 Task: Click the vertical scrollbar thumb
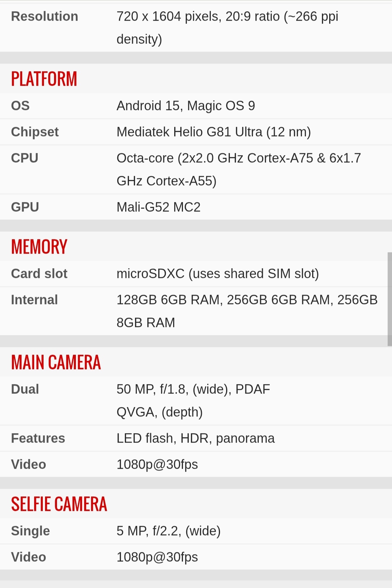pyautogui.click(x=390, y=299)
